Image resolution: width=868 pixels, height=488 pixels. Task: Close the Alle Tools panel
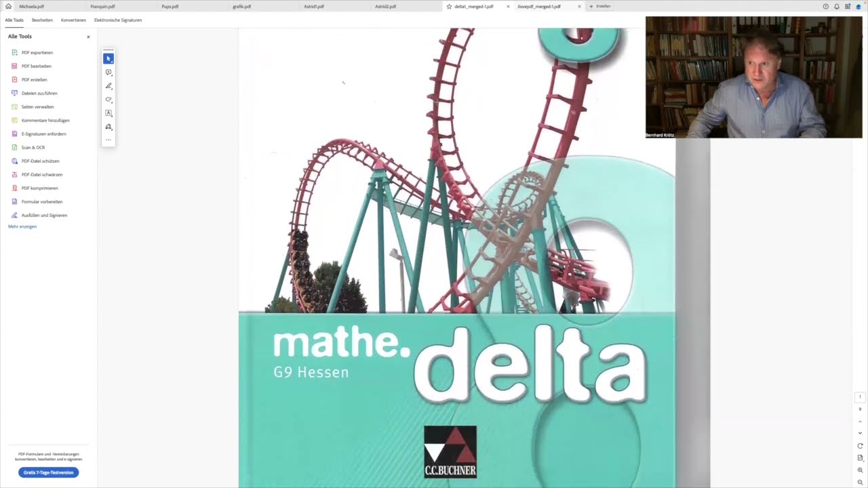(x=88, y=37)
